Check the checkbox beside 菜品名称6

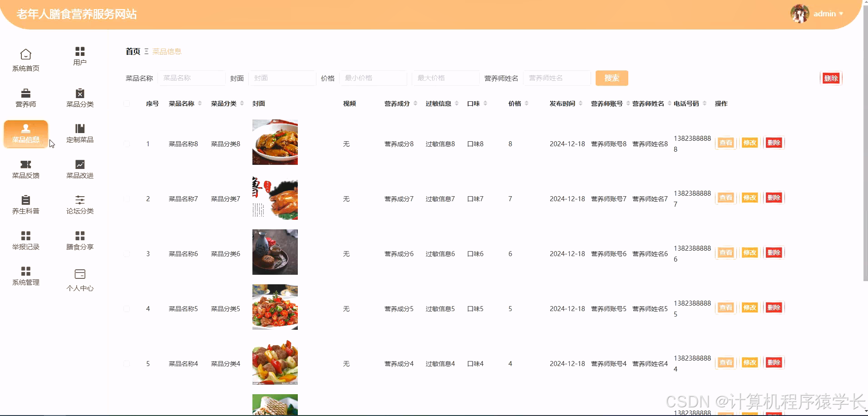127,254
